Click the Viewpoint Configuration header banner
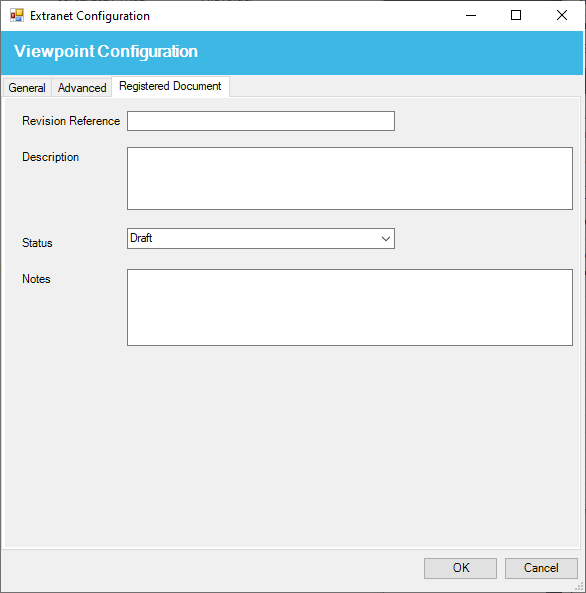This screenshot has height=593, width=586. (x=292, y=53)
